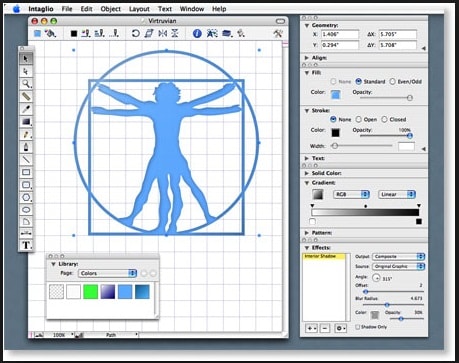
Task: Click the black square toolbar icon
Action: coord(74,33)
